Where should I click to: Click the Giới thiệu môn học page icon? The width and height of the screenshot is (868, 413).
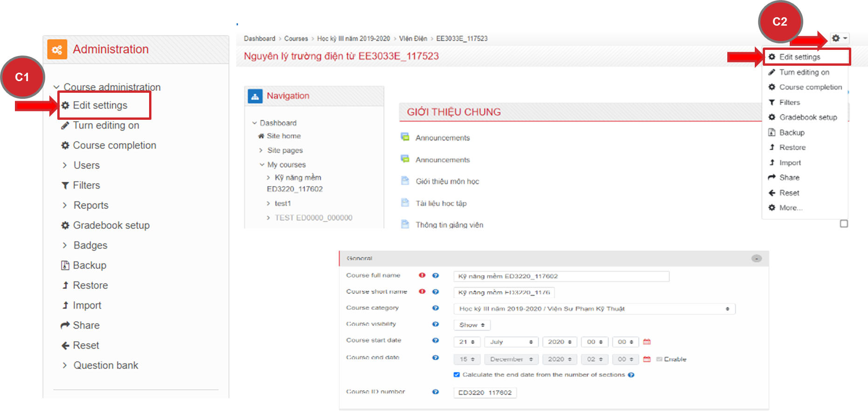tap(405, 181)
